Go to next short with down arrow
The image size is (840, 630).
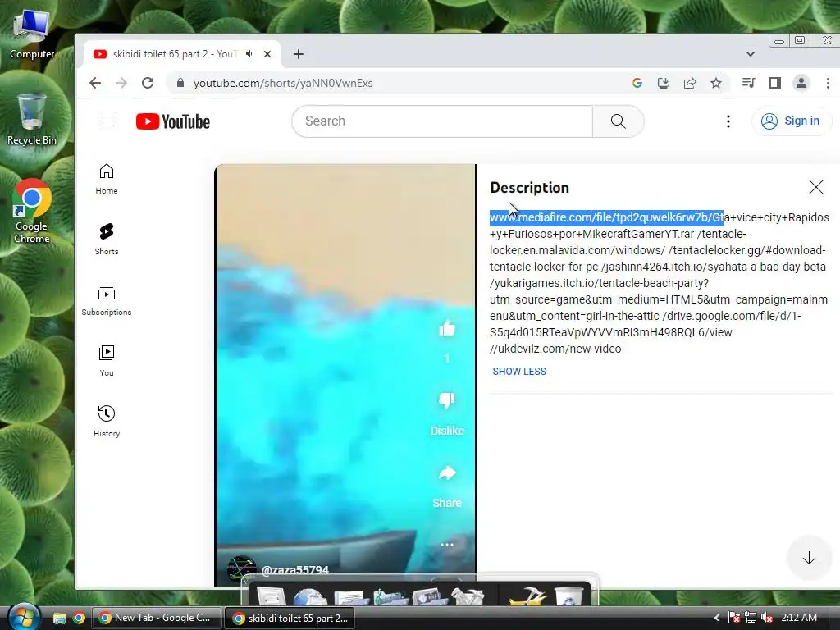(809, 558)
